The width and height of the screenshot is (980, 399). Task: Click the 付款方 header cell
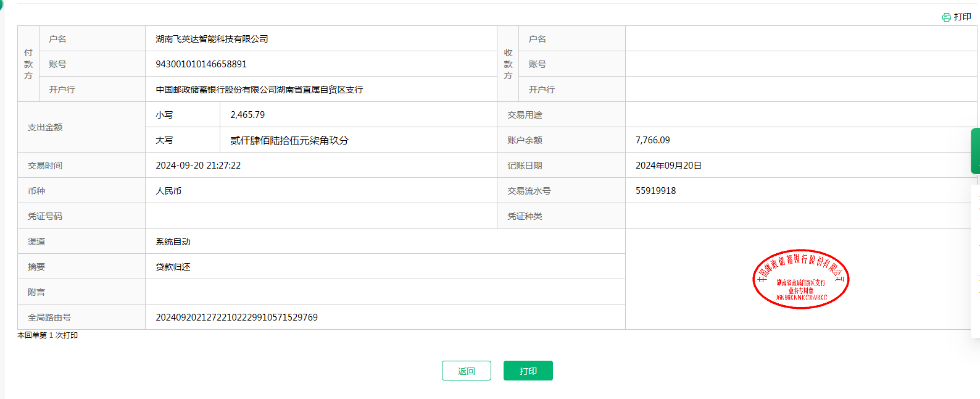[28, 64]
